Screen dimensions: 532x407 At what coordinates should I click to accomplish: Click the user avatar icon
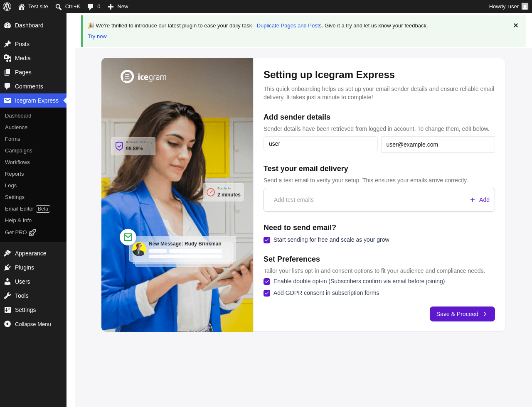(525, 7)
